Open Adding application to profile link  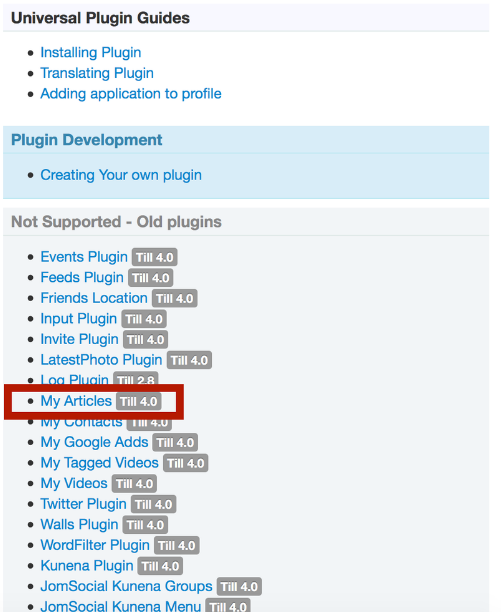click(x=131, y=94)
